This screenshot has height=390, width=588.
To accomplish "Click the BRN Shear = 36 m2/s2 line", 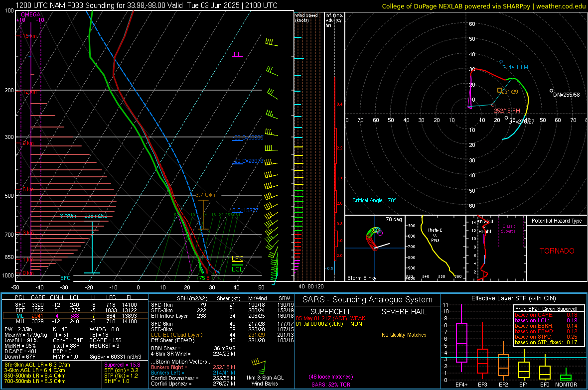I will point(193,348).
